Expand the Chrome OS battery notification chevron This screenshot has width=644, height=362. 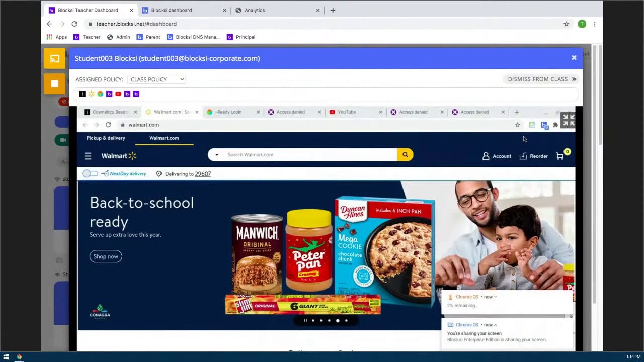pos(495,297)
